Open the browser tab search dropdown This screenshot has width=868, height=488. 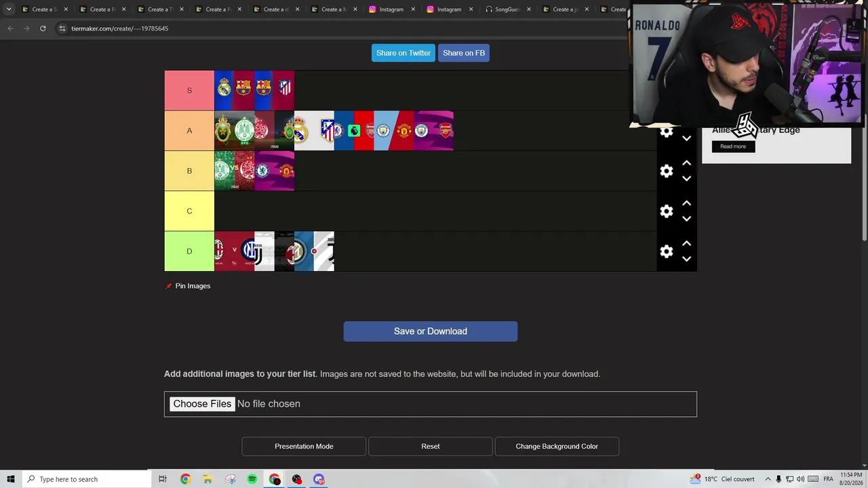pyautogui.click(x=9, y=9)
